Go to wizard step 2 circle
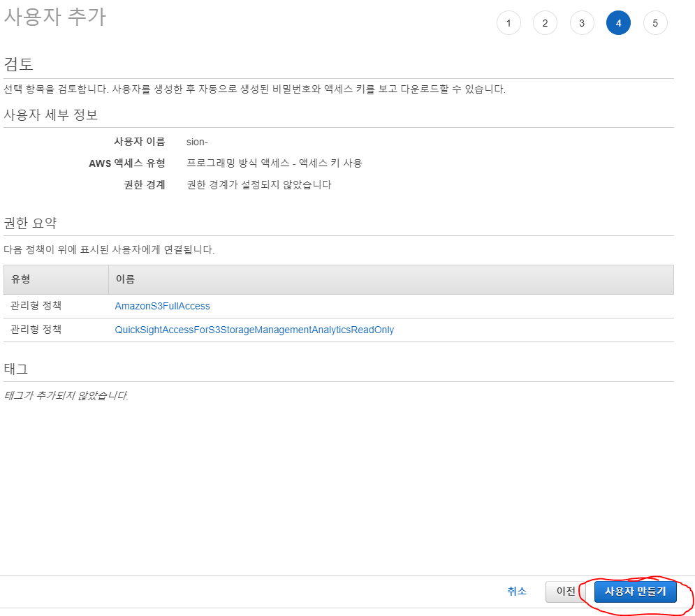This screenshot has width=695, height=616. coord(546,23)
